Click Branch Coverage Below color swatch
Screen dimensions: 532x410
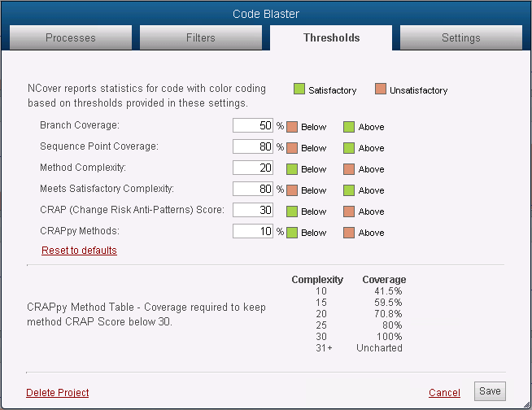(x=292, y=127)
